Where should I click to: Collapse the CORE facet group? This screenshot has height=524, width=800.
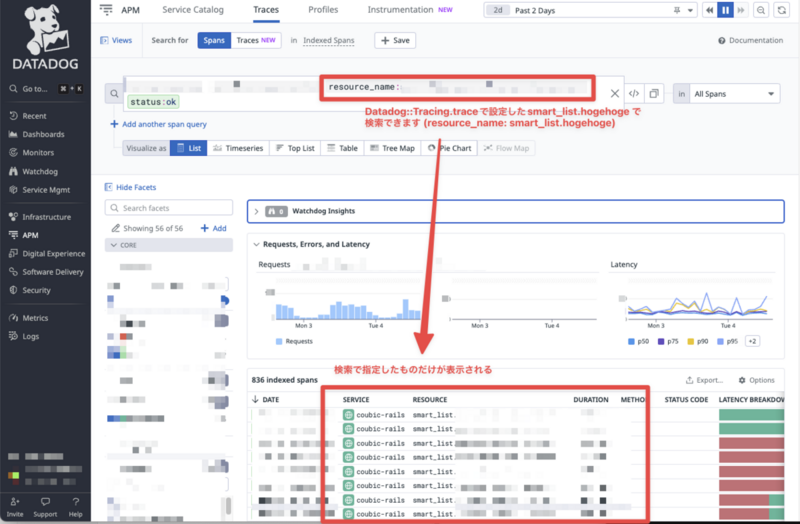169,245
